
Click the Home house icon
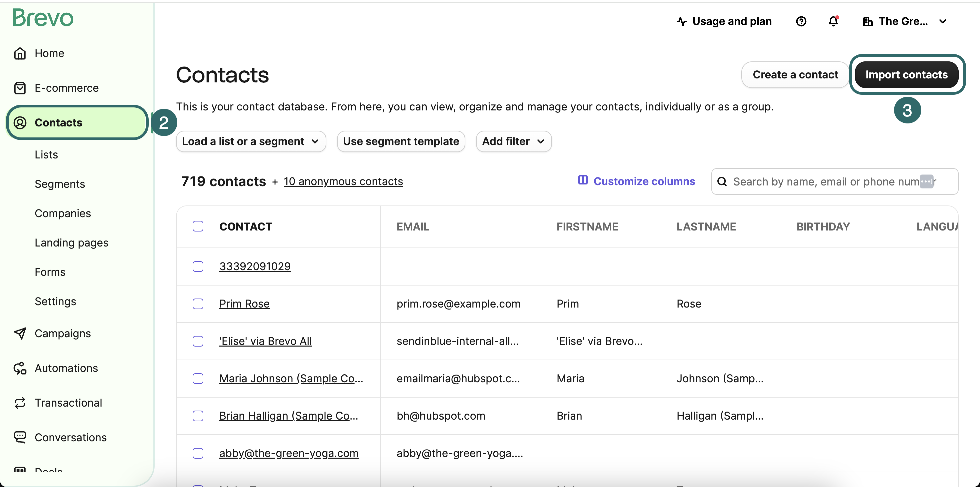coord(20,53)
